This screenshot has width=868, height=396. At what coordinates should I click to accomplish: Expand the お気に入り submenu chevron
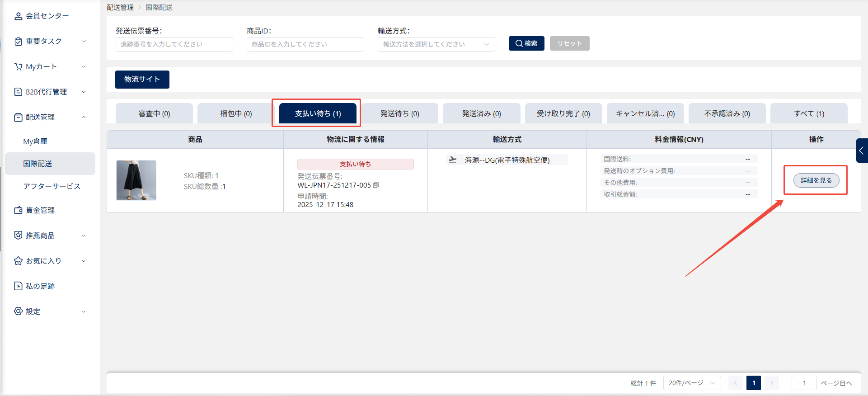[84, 261]
